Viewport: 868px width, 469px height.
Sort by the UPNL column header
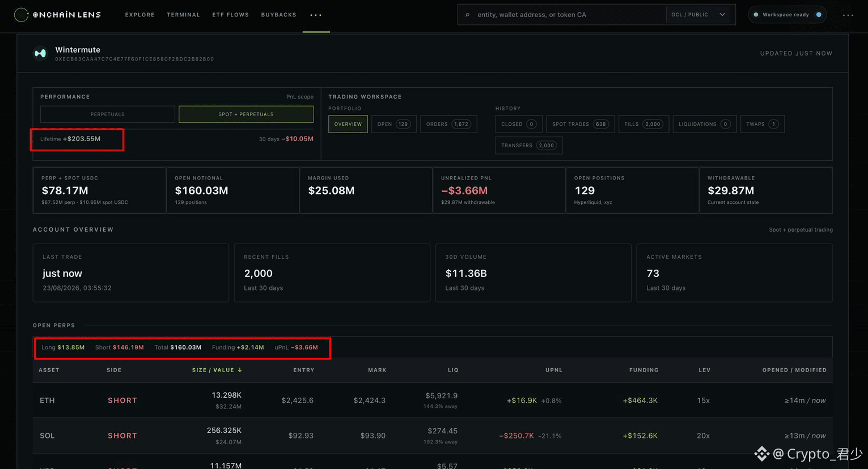click(554, 370)
